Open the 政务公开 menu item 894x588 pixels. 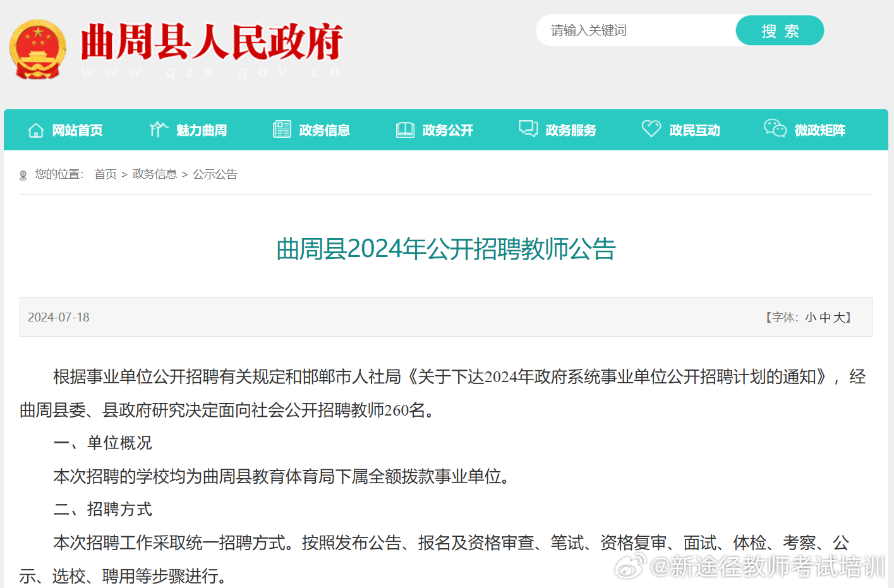tap(447, 130)
